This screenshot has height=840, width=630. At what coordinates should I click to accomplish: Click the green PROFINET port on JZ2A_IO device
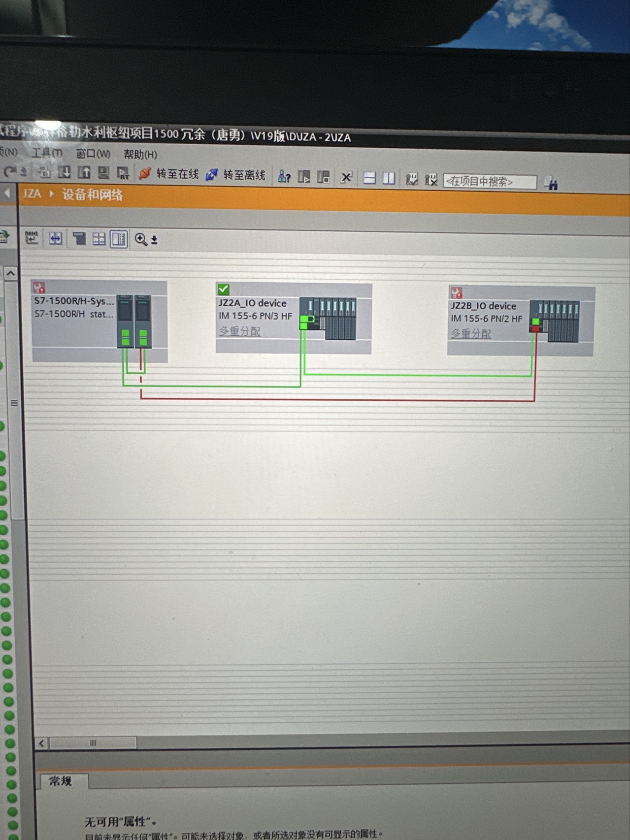303,323
